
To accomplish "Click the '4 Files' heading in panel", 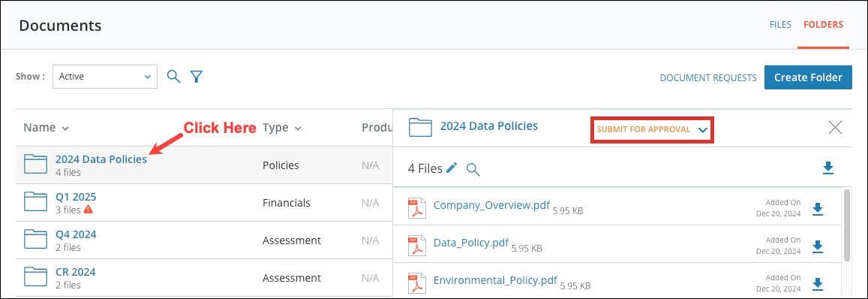I will pos(425,168).
